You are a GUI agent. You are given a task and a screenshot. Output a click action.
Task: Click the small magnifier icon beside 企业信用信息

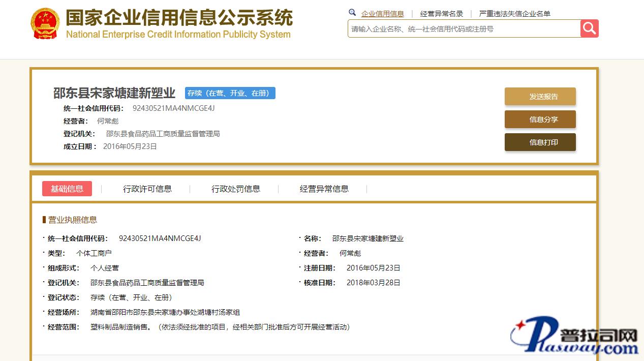[352, 13]
